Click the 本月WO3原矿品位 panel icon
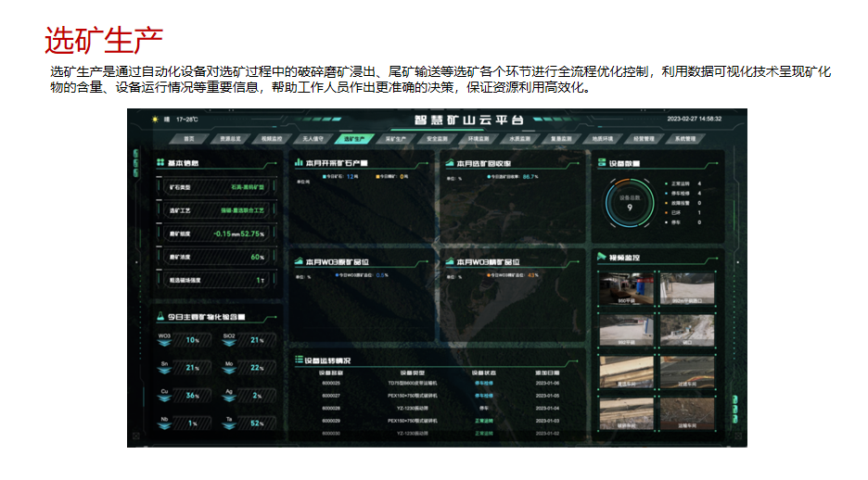Viewport: 868px width, 480px height. pos(298,261)
